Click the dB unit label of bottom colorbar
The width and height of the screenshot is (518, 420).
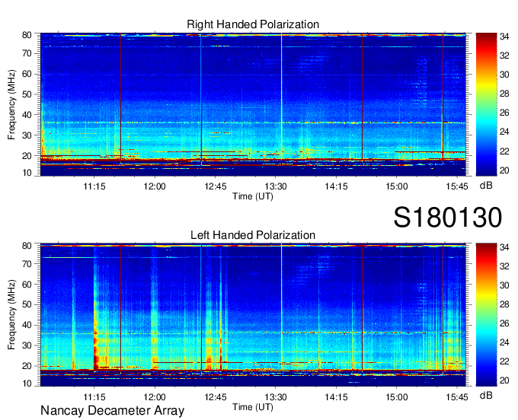tap(486, 395)
